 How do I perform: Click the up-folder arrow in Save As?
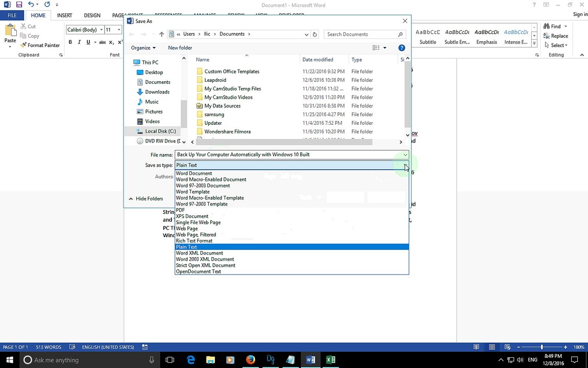[x=161, y=34]
